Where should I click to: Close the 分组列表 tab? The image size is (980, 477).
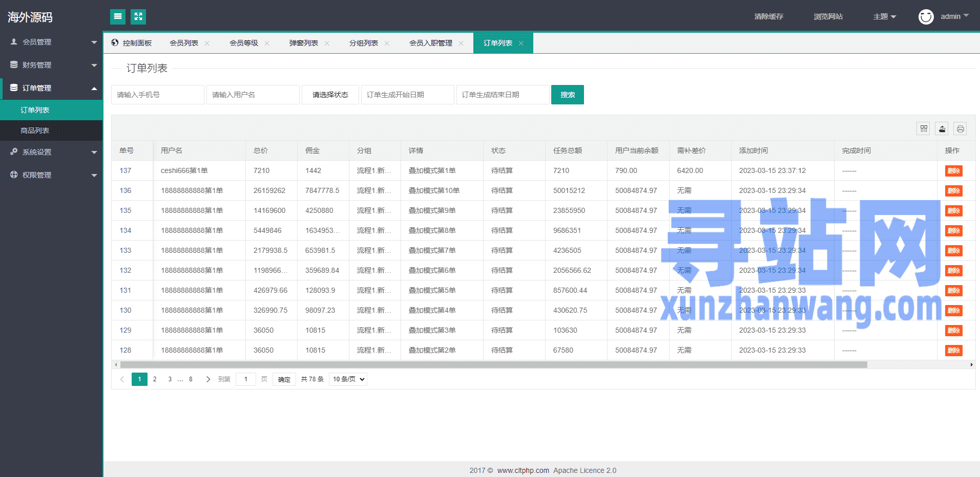pyautogui.click(x=387, y=44)
